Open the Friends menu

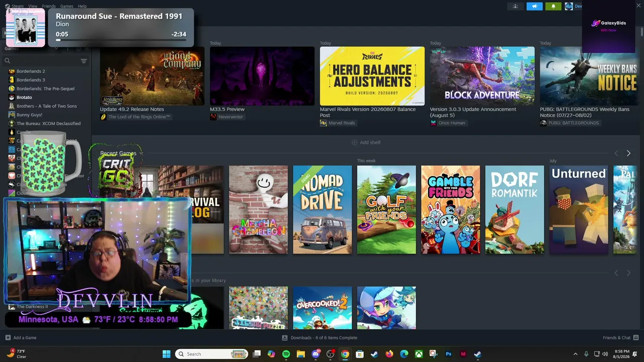[49, 6]
